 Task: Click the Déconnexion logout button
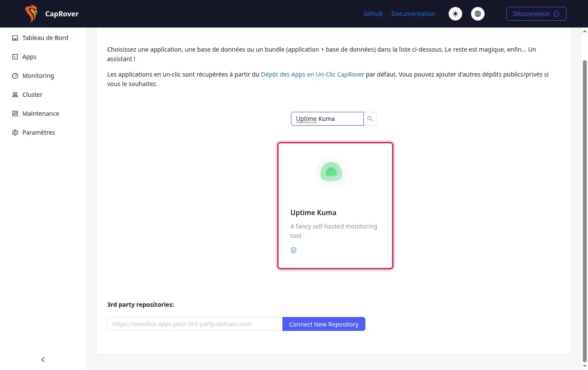(536, 14)
